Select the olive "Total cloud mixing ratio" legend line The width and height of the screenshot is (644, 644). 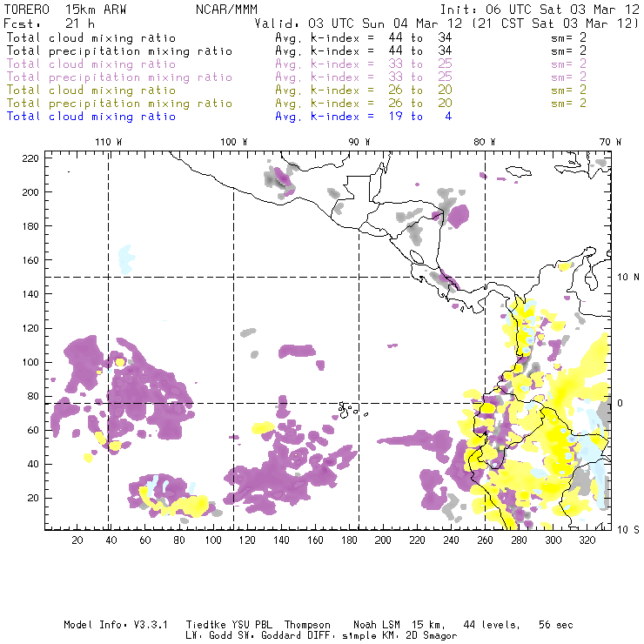[x=91, y=90]
